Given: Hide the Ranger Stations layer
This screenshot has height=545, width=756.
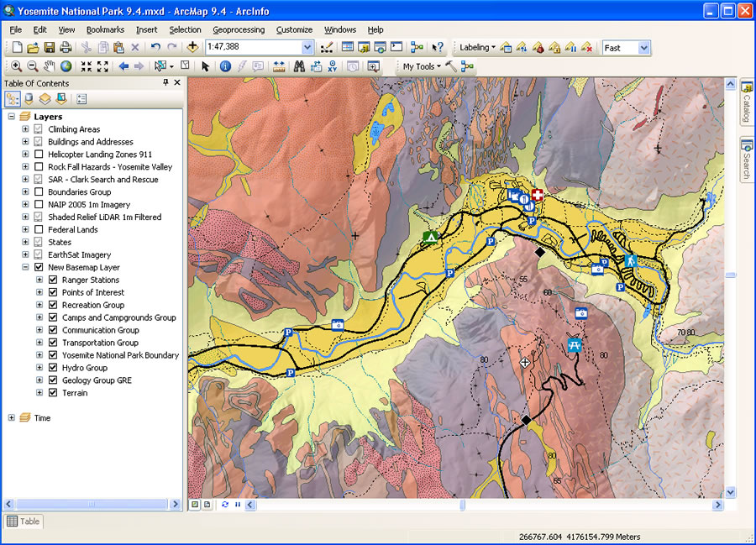Looking at the screenshot, I should 53,280.
